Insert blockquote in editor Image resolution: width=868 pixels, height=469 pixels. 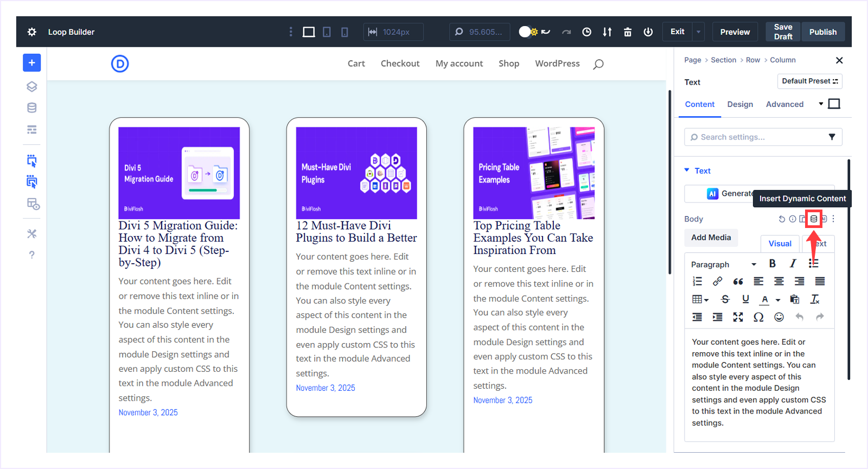[738, 281]
